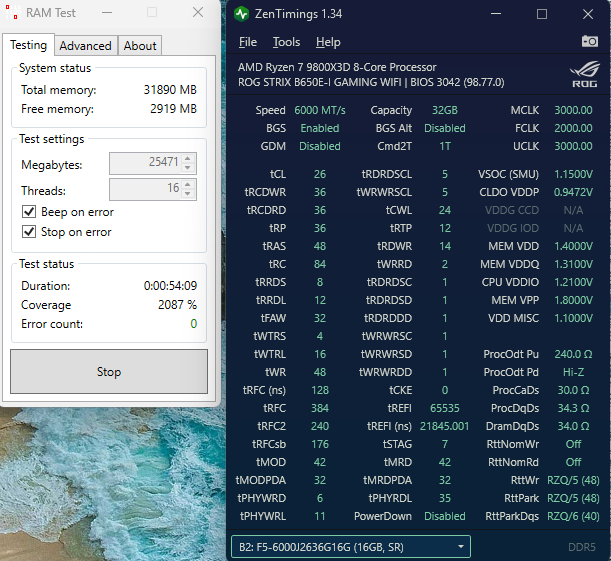Viewport: 611px width, 561px height.
Task: Open the About tab in RAM Test
Action: coord(140,46)
